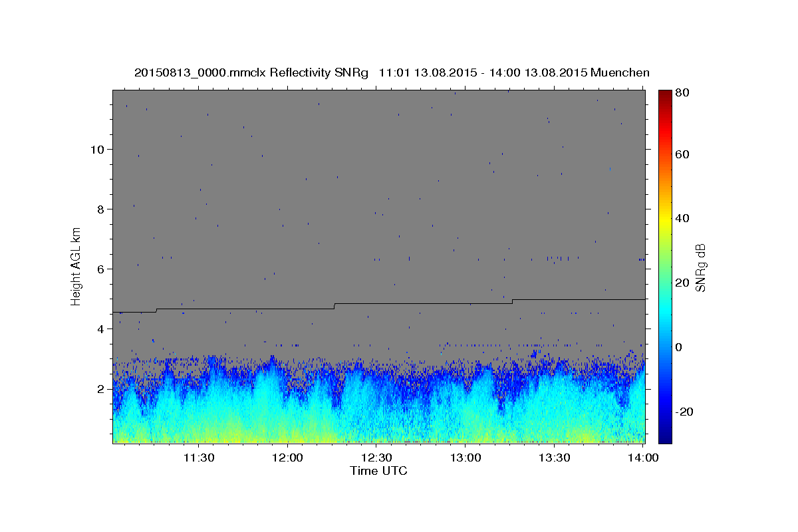Screen dimensions: 798x532
Task: Click the 14:00 time tick label
Action: pyautogui.click(x=643, y=458)
